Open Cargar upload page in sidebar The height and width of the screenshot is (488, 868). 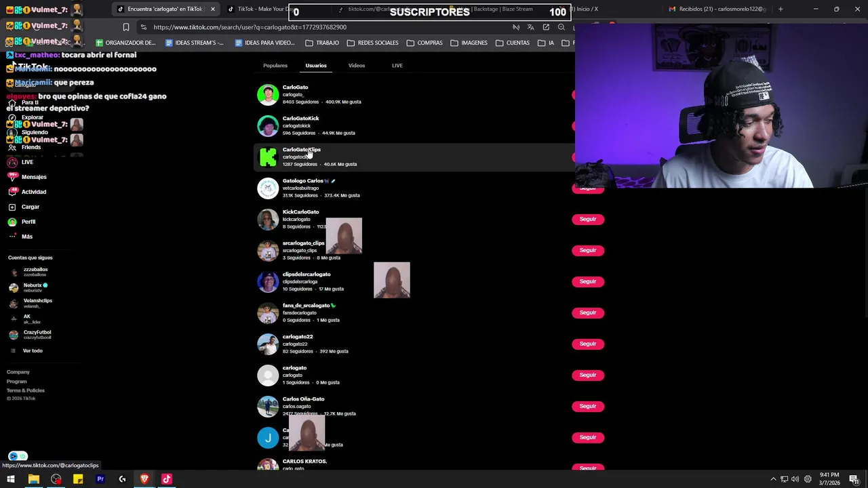pyautogui.click(x=24, y=207)
